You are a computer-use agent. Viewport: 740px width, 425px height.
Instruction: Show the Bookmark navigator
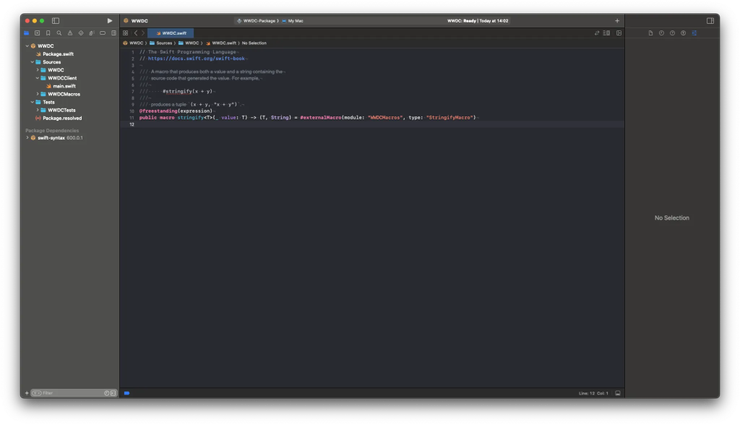point(48,33)
